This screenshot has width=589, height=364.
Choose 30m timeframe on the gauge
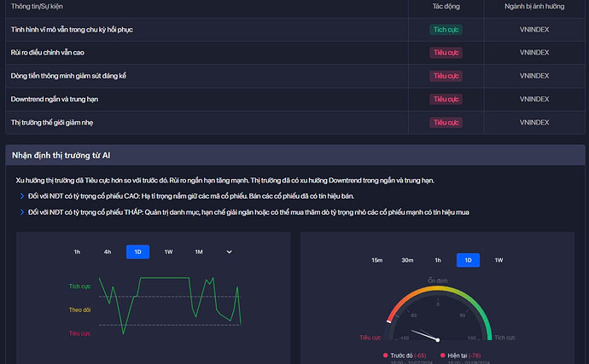pos(407,260)
